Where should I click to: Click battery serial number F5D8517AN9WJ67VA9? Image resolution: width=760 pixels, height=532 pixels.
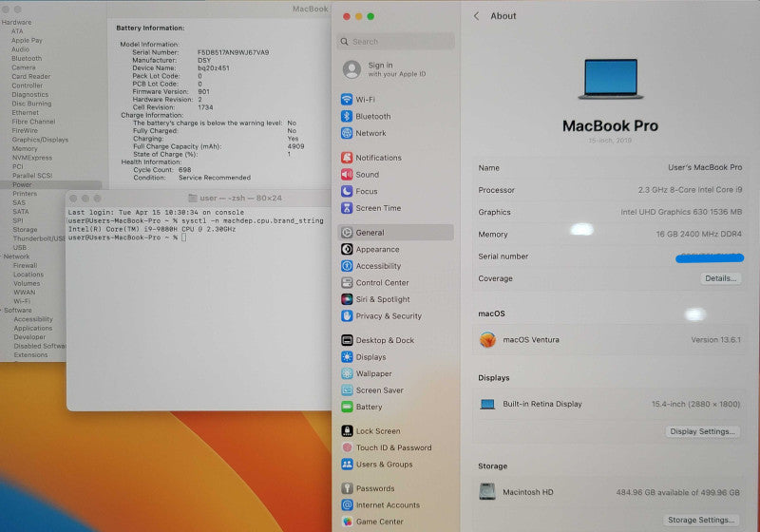point(233,52)
